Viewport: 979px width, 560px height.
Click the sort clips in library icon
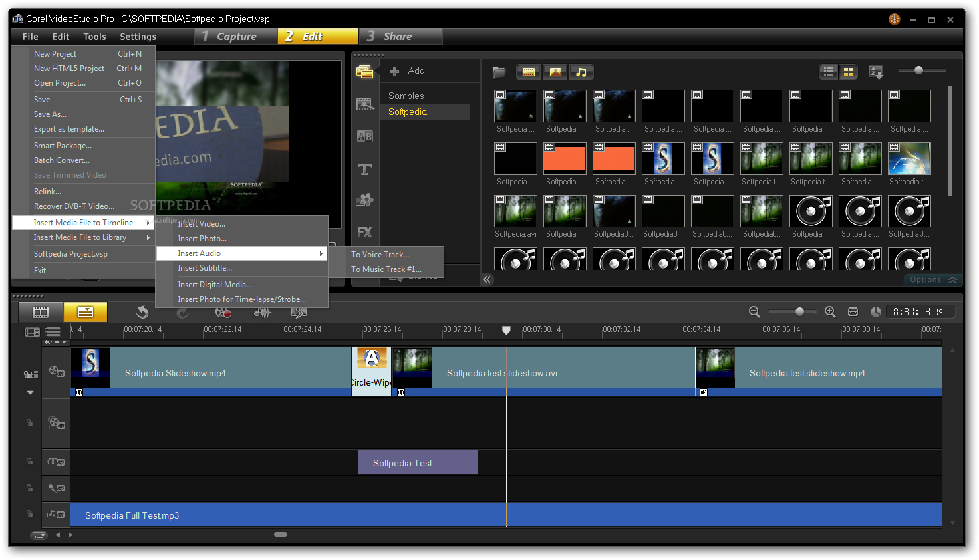point(876,72)
